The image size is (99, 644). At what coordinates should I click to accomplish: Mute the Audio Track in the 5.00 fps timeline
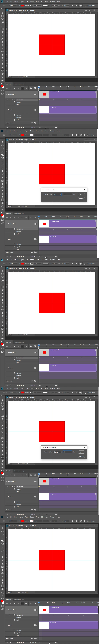tap(32, 638)
